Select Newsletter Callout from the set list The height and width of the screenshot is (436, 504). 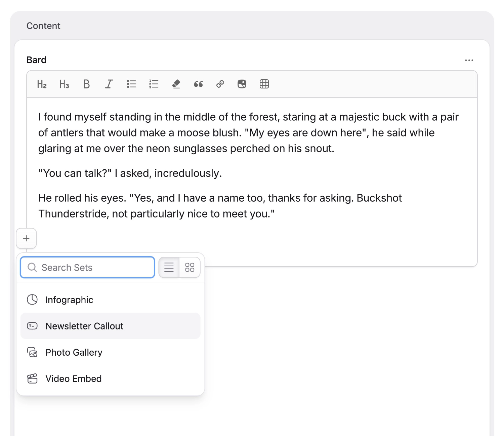pyautogui.click(x=84, y=326)
